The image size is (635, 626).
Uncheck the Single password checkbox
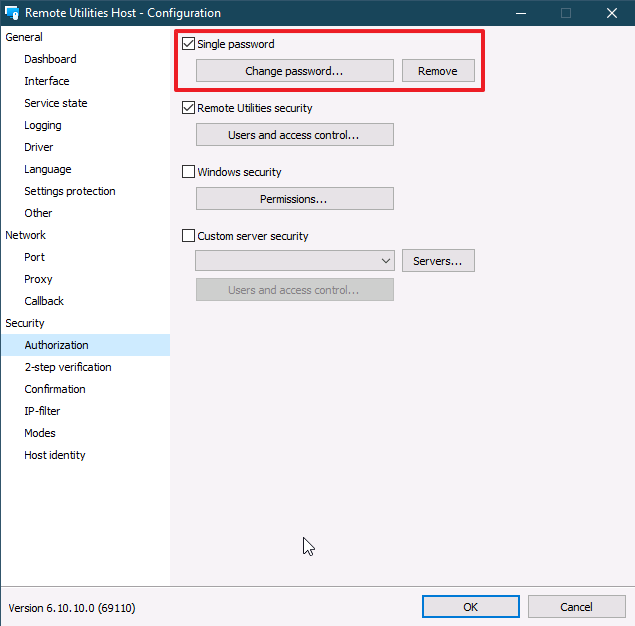(x=188, y=45)
